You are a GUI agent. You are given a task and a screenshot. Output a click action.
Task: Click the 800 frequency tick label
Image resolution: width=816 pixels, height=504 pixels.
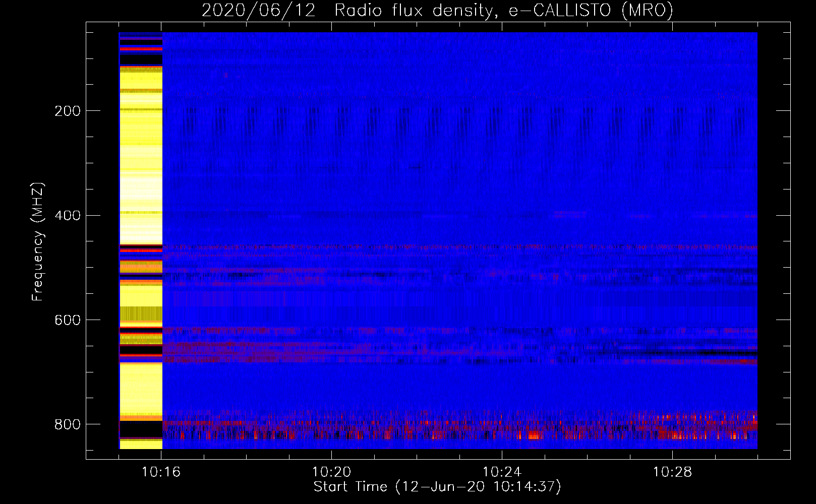(68, 424)
